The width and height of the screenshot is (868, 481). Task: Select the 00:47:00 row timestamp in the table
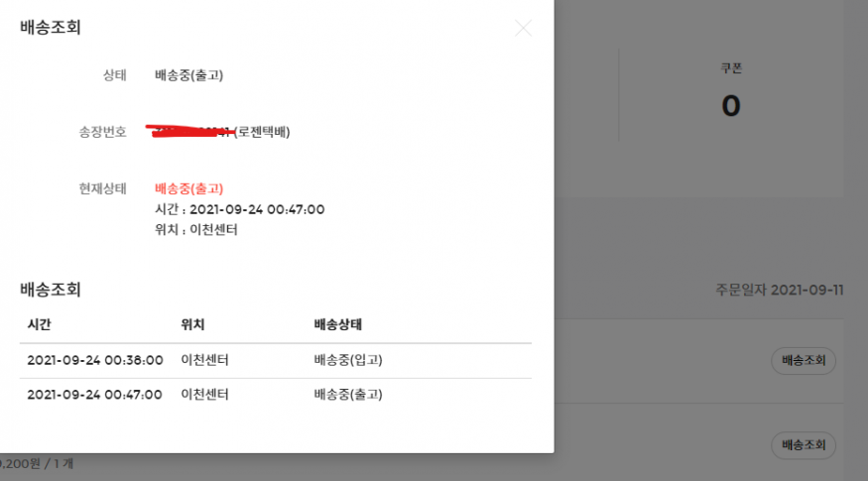pos(94,395)
